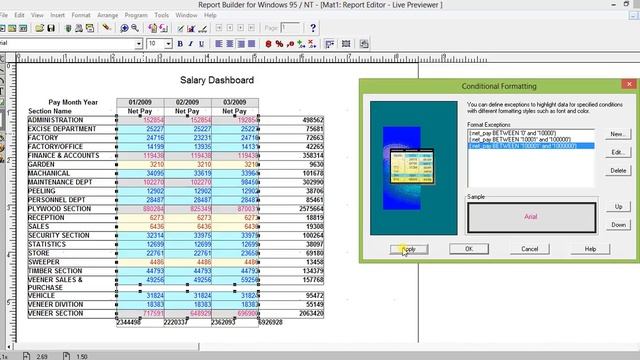Screen dimensions: 640x360
Task: Click the grand total 6926928
Action: (x=270, y=322)
